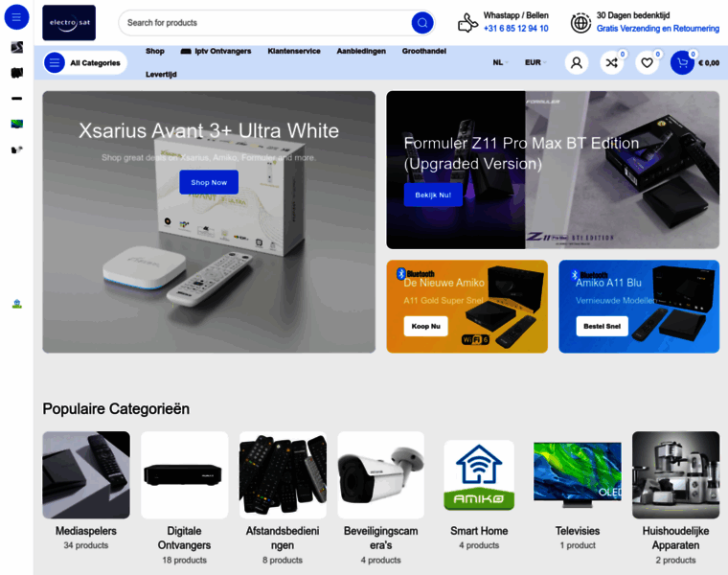Screen dimensions: 728x575
Task: Open the Aanbiedingen menu item
Action: (361, 51)
